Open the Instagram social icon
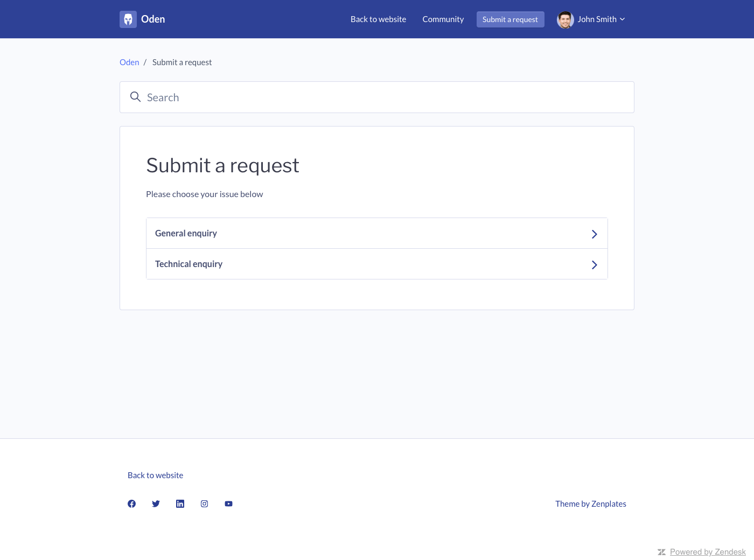The image size is (754, 560). (x=204, y=504)
